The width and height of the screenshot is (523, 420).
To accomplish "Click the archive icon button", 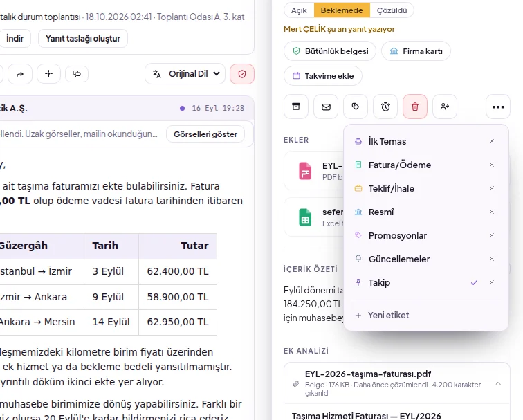I will [x=296, y=107].
